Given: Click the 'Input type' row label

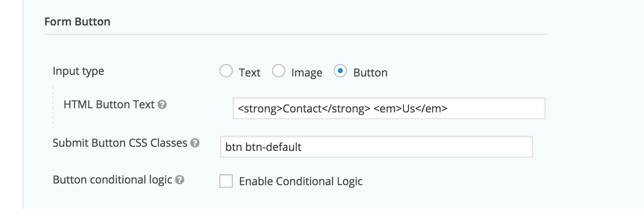Looking at the screenshot, I should 78,71.
